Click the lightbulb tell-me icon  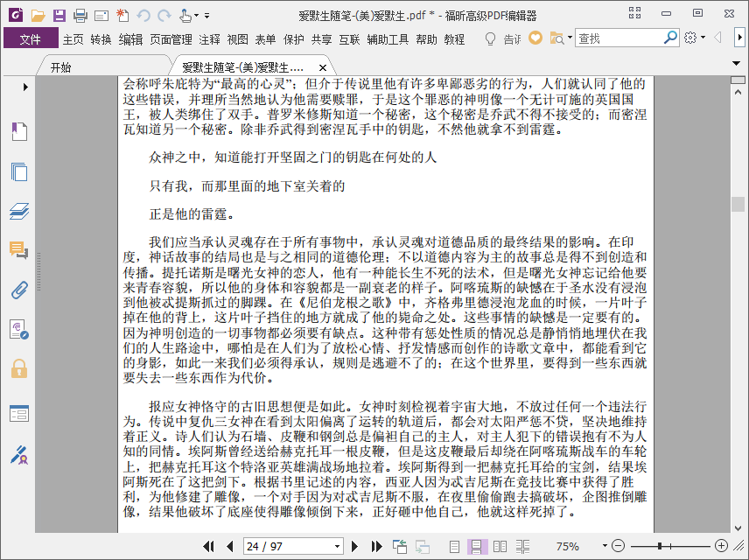490,38
